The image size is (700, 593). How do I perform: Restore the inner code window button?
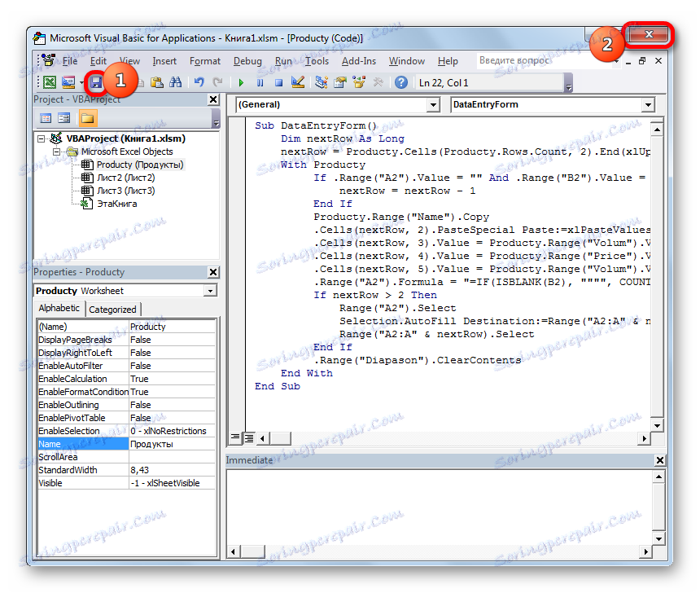642,61
